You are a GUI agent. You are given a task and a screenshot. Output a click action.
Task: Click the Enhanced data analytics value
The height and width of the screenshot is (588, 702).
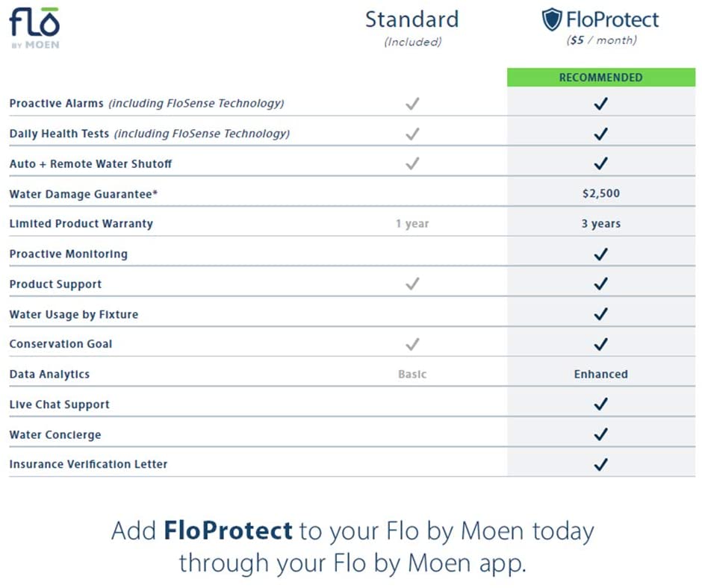(x=601, y=374)
